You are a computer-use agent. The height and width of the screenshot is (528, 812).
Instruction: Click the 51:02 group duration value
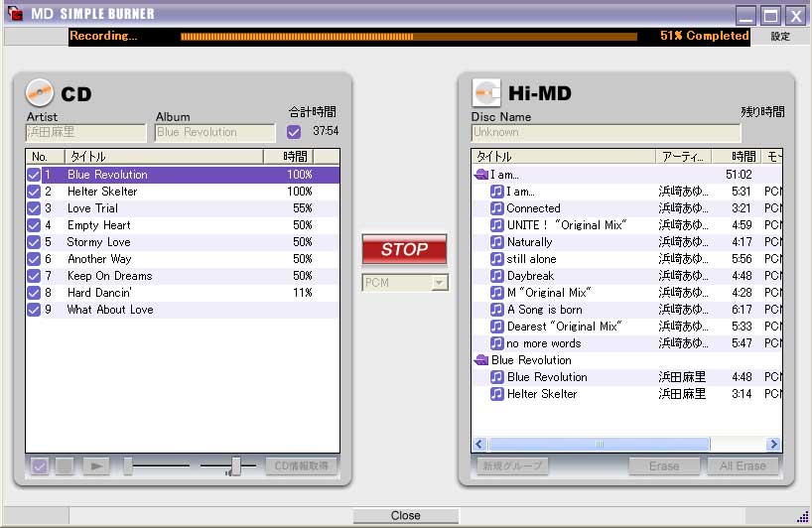coord(739,175)
